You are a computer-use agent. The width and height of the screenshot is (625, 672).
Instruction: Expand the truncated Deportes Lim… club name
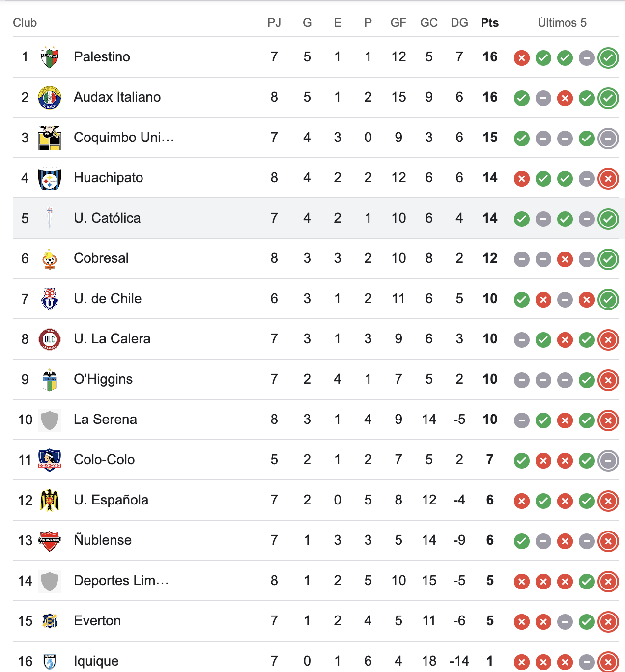tap(120, 581)
